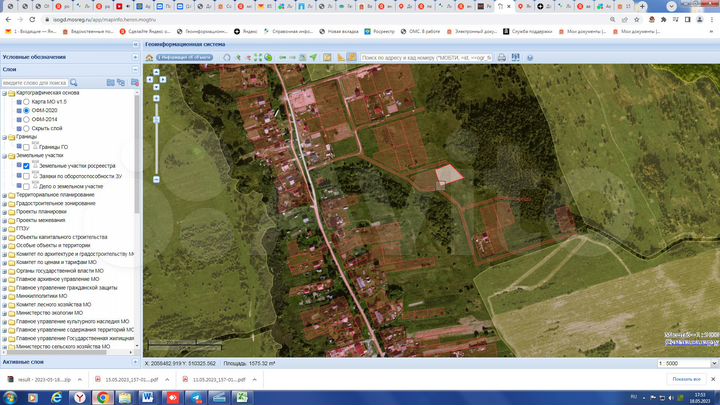Screen dimensions: 720x405
Task: Click the layer search magnifier icon
Action: 73,82
